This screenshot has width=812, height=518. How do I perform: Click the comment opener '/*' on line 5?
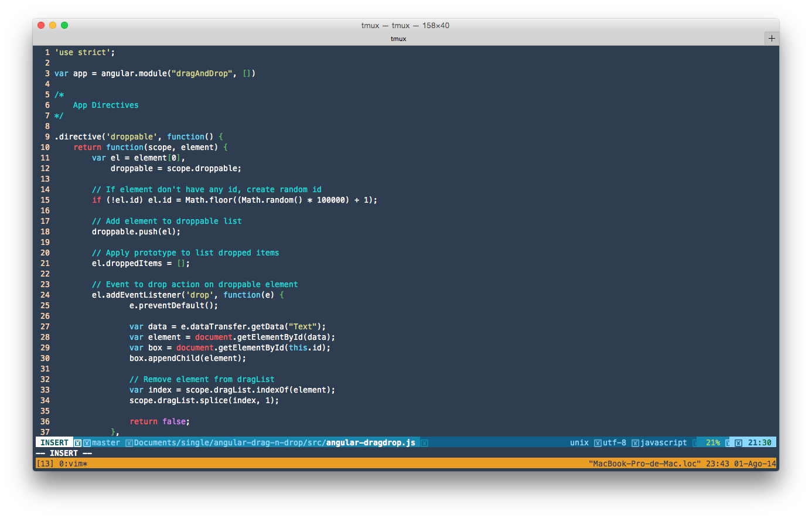pyautogui.click(x=59, y=94)
